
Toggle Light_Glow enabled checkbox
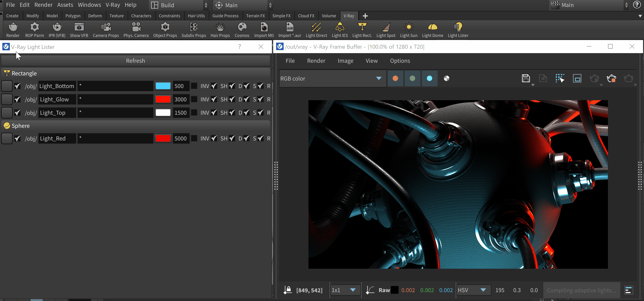click(17, 99)
